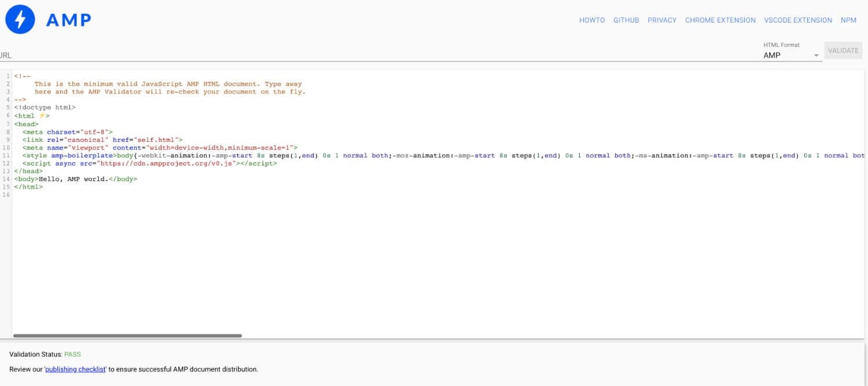Open the GITHUB page
Screen dimensions: 868x386
(626, 20)
